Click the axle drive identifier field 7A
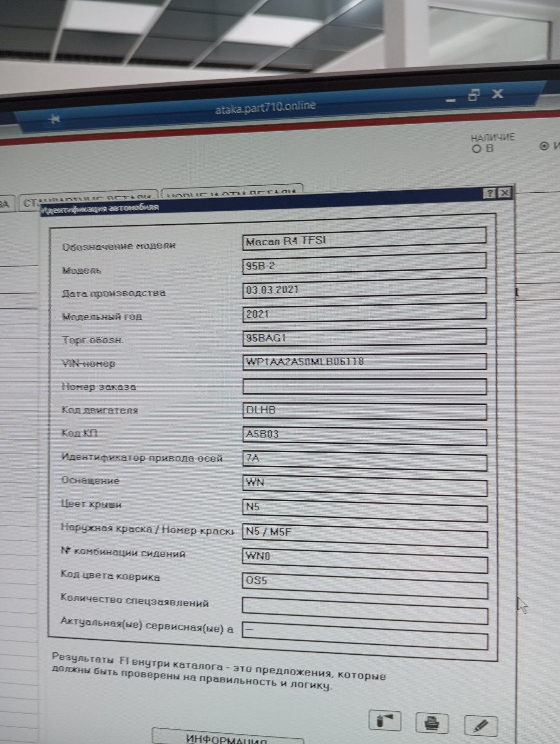 [365, 460]
